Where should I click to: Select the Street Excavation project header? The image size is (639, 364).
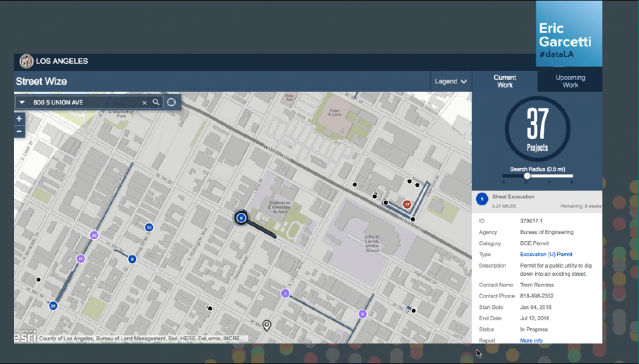[x=537, y=201]
